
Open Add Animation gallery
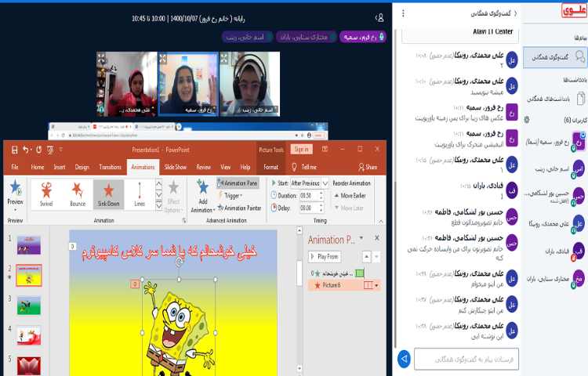(x=202, y=196)
